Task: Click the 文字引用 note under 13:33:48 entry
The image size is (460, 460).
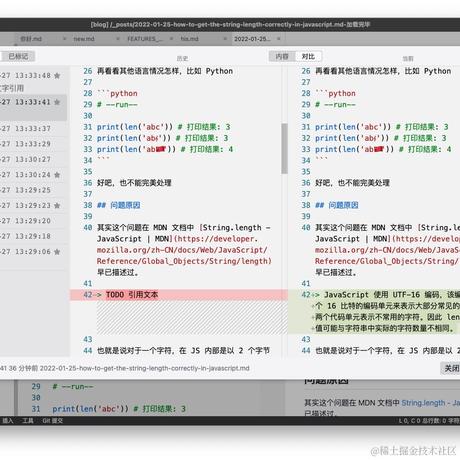Action: tap(12, 88)
